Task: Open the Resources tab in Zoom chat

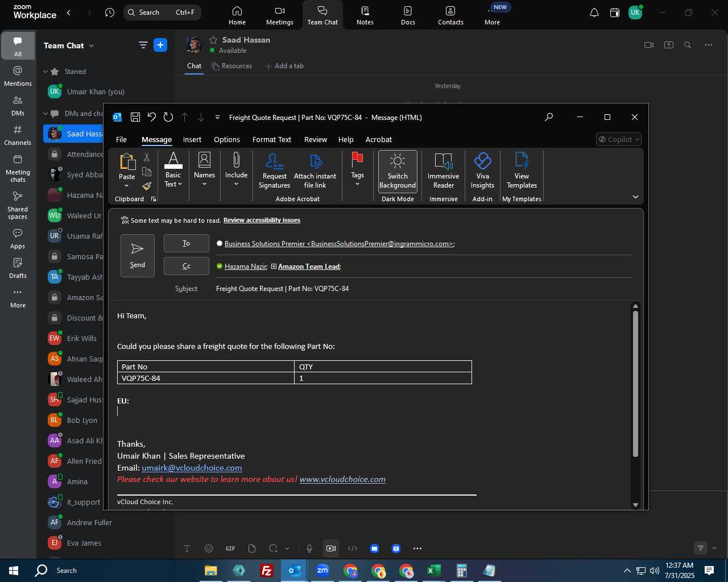Action: pos(231,66)
